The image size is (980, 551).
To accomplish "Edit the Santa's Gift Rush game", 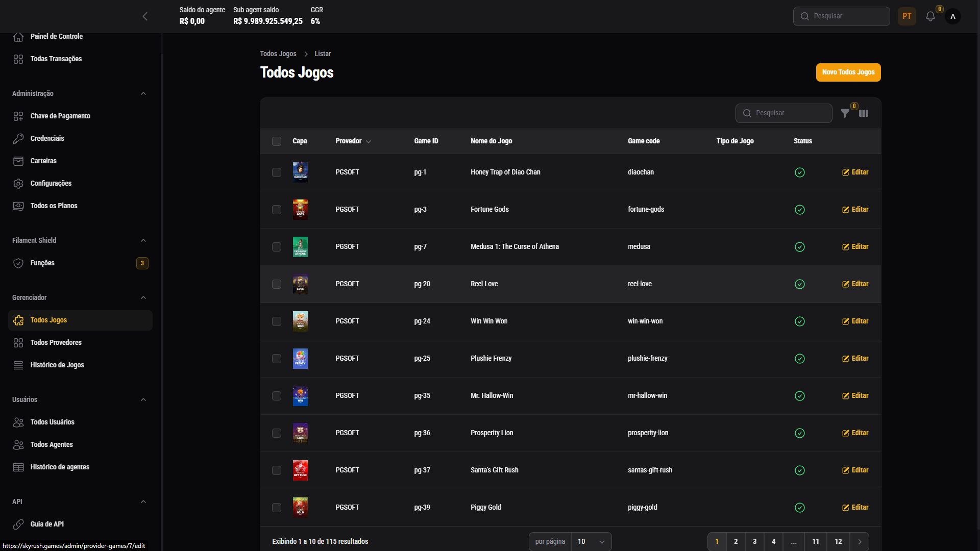I will (855, 470).
